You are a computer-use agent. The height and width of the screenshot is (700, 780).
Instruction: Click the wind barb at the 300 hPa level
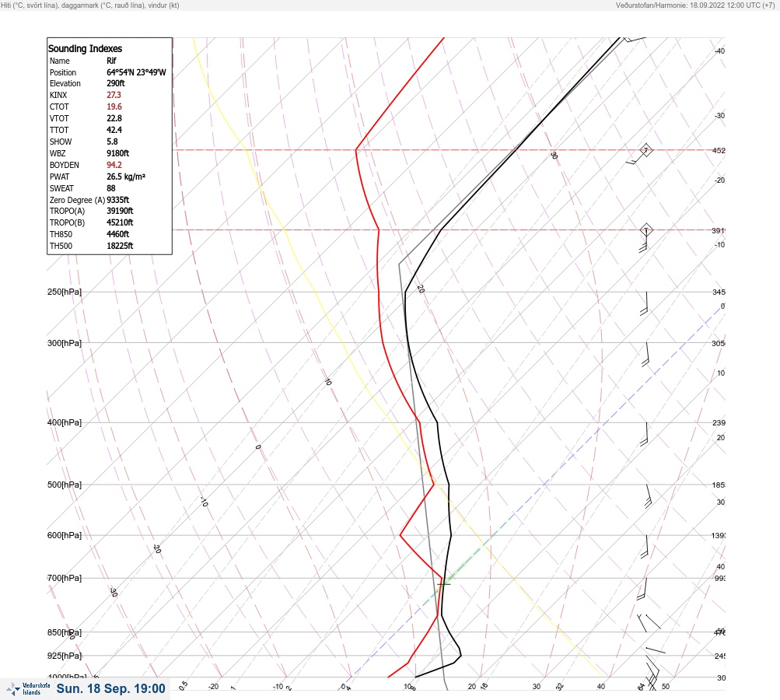click(x=645, y=355)
